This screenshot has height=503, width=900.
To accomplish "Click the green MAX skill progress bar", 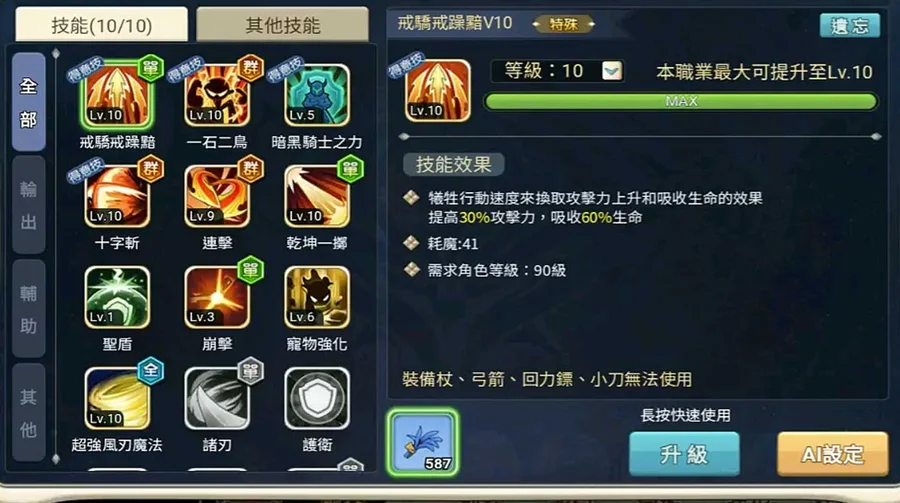I will point(681,102).
